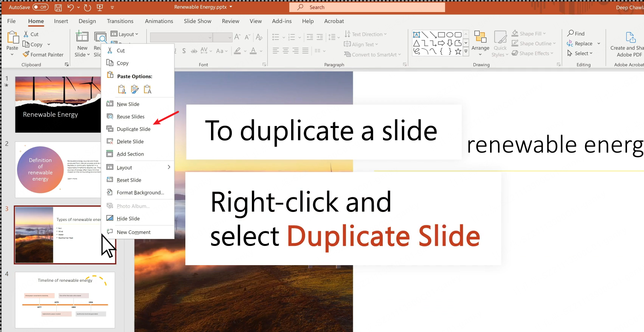The width and height of the screenshot is (644, 332).
Task: Open Text Highlight Color picker
Action: (237, 51)
